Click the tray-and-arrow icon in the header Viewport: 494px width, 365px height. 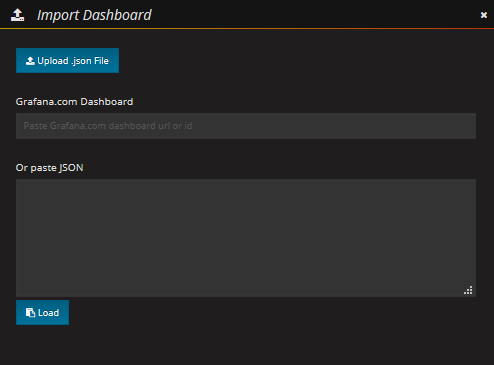pos(17,15)
